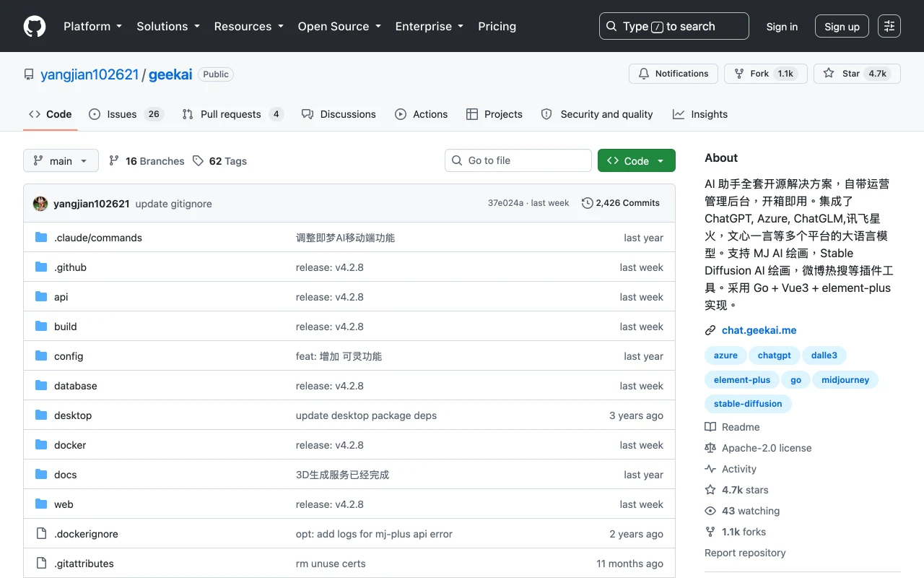This screenshot has height=578, width=924.
Task: Click the branch icon next to 16 Branches
Action: pyautogui.click(x=114, y=161)
